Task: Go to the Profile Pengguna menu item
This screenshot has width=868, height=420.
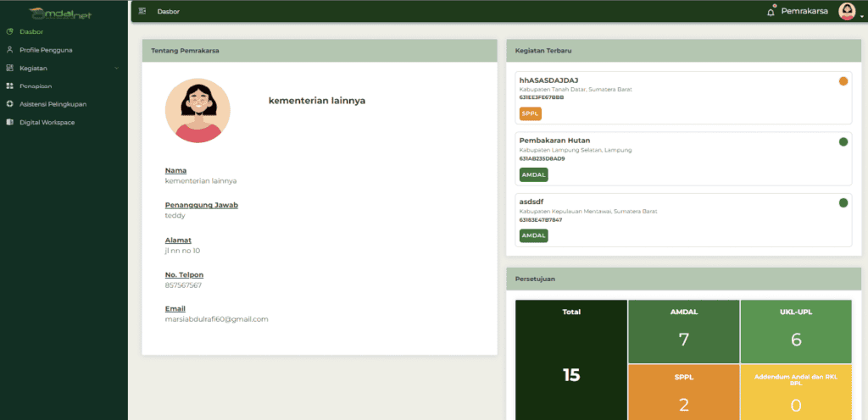Action: pyautogui.click(x=46, y=50)
